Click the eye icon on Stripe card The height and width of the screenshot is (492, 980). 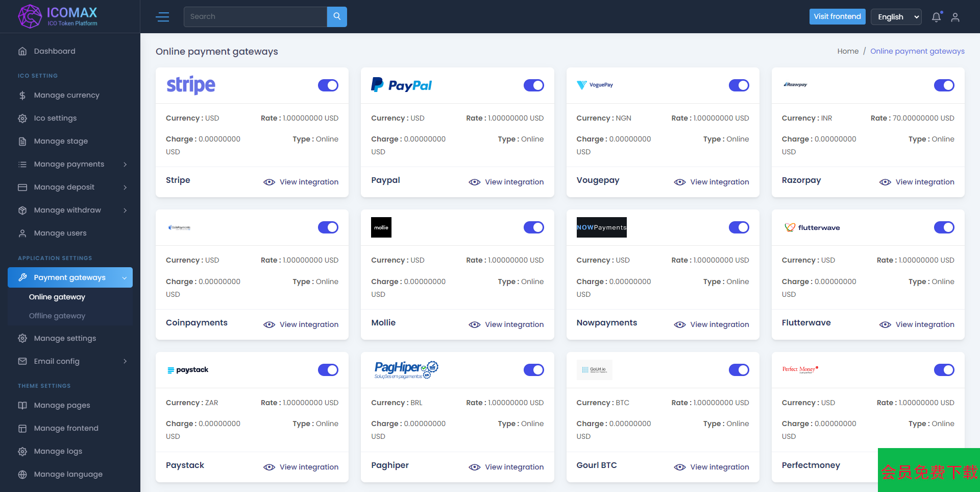(x=269, y=182)
